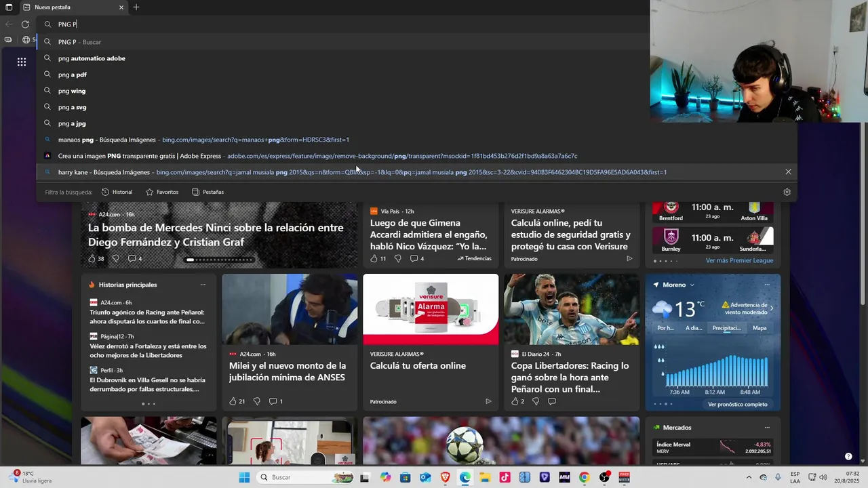Go back with the back arrow
Viewport: 868px width, 488px height.
point(9,24)
